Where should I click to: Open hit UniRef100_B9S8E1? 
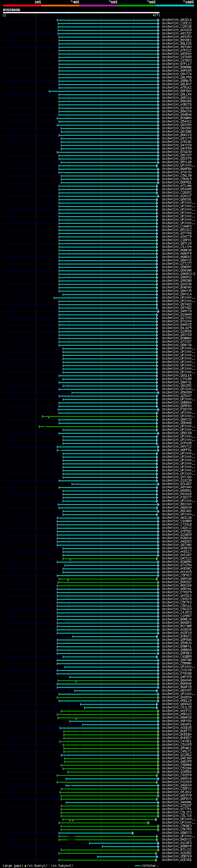coord(176,40)
